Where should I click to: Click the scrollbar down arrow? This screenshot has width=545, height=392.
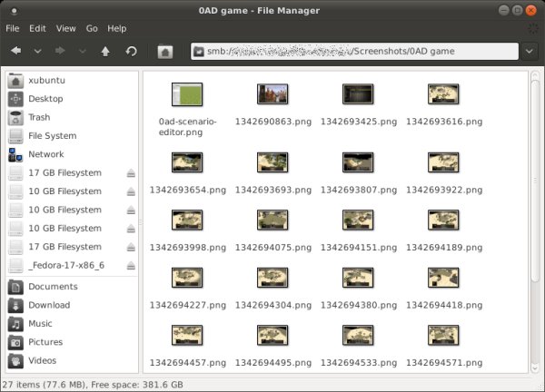click(535, 367)
